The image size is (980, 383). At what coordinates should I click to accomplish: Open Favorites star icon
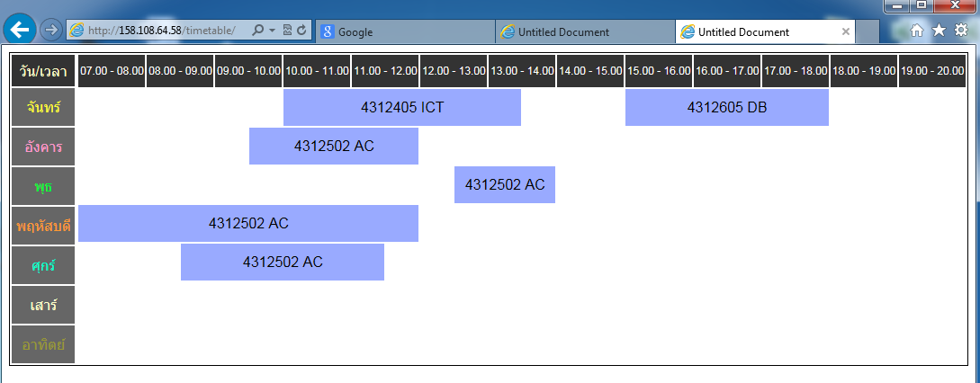(x=939, y=30)
